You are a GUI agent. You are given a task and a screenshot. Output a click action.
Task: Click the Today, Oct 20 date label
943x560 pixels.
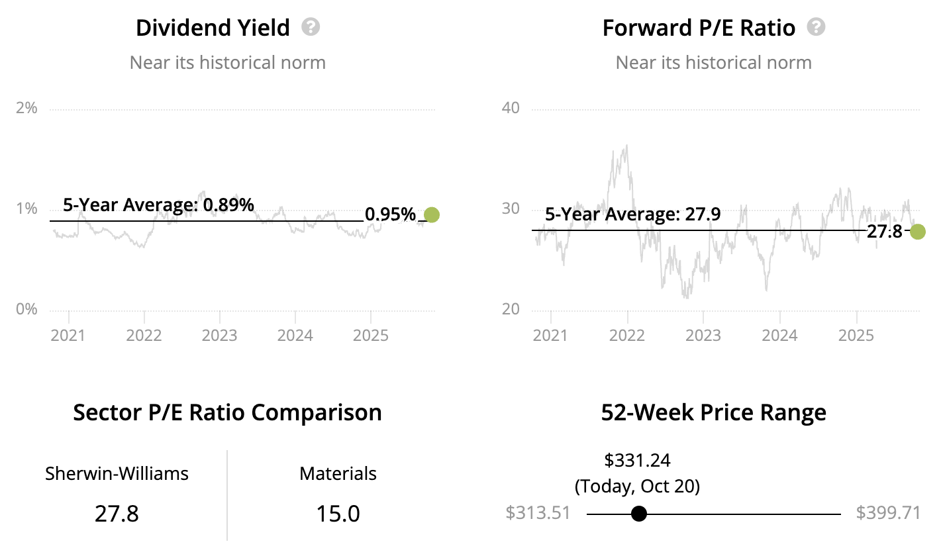[637, 487]
